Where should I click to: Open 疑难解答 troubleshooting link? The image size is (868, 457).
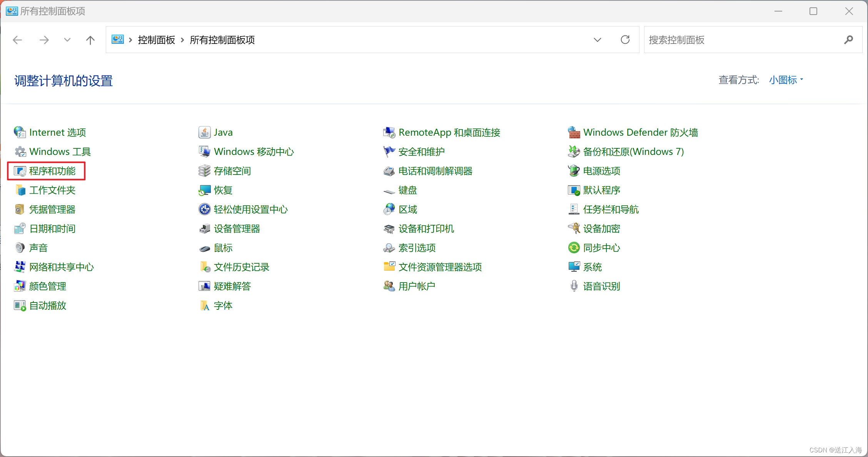[x=232, y=286]
